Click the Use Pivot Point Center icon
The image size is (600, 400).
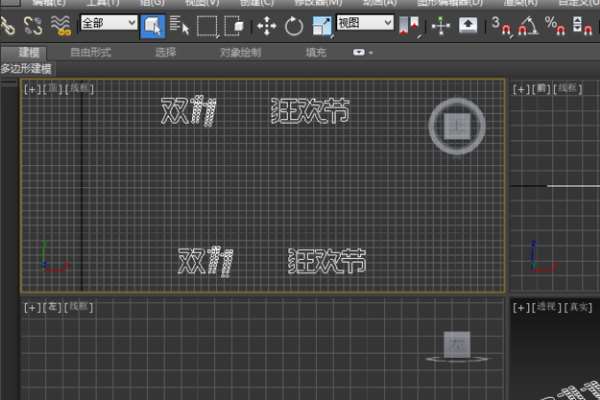[x=409, y=26]
